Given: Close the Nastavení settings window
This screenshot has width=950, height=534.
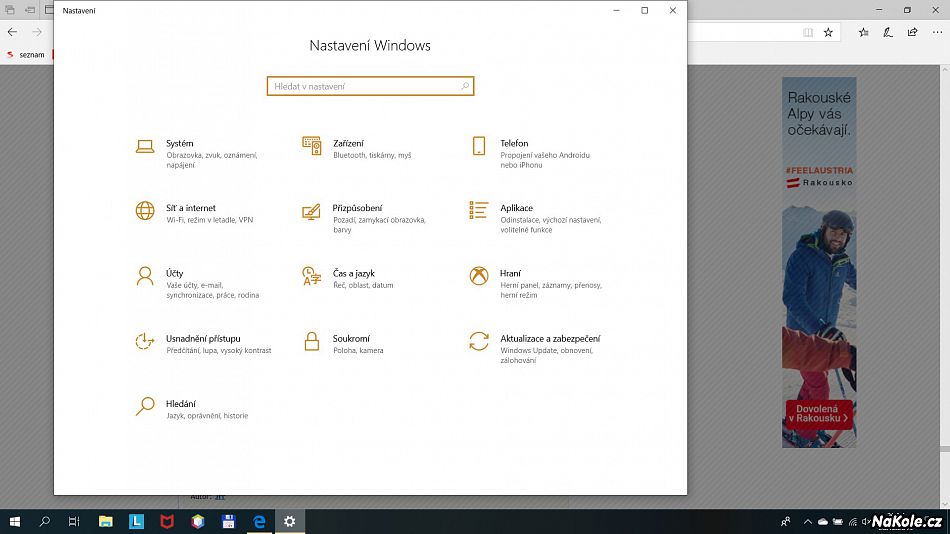Looking at the screenshot, I should tap(673, 10).
